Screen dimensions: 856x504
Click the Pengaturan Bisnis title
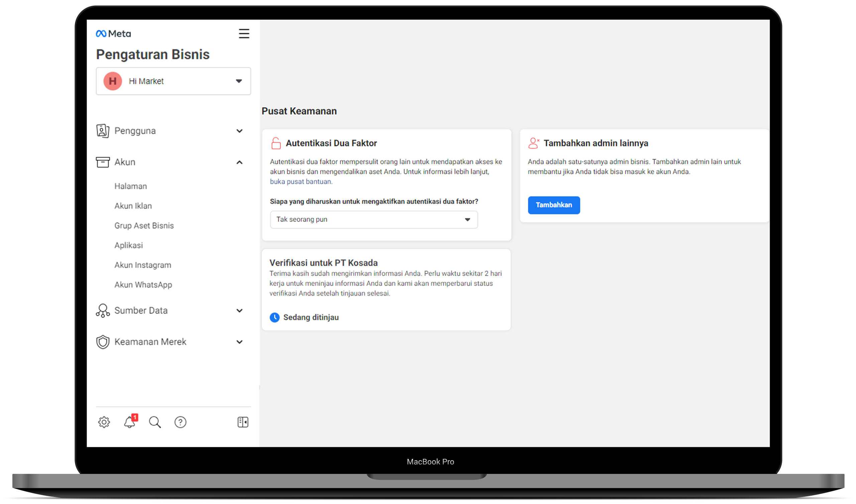(x=153, y=54)
